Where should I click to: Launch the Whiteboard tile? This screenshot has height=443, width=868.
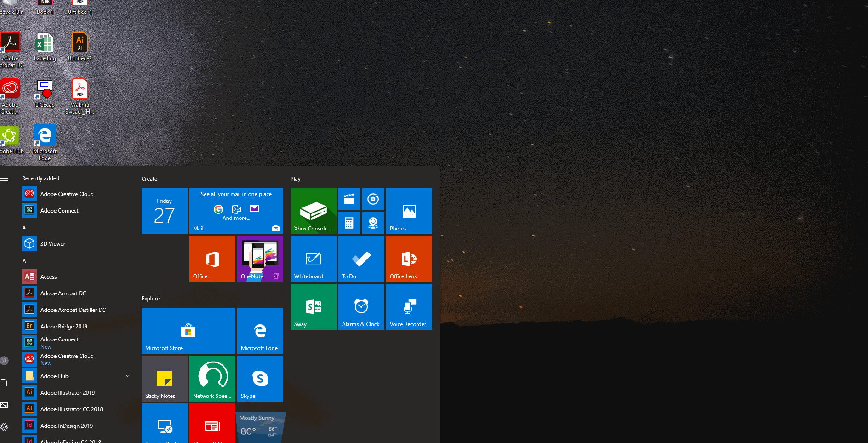tap(313, 259)
